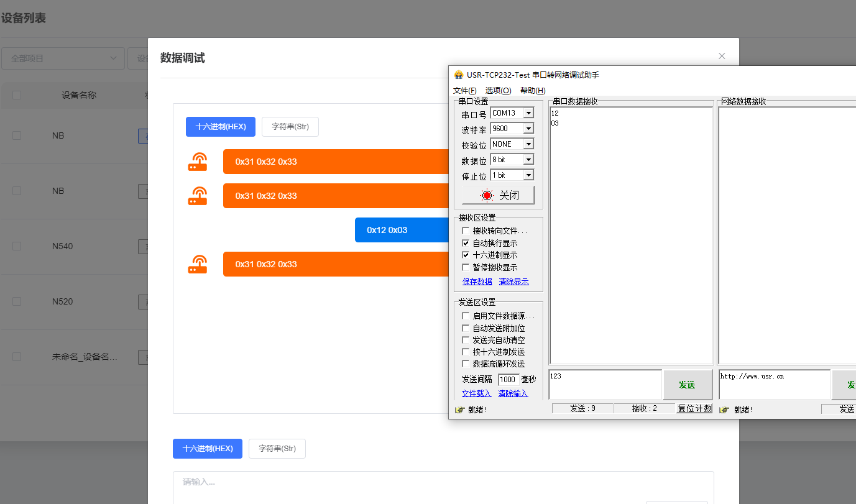Click the 串口数据接收 receive text area
Image resolution: width=856 pixels, height=504 pixels.
pyautogui.click(x=631, y=236)
